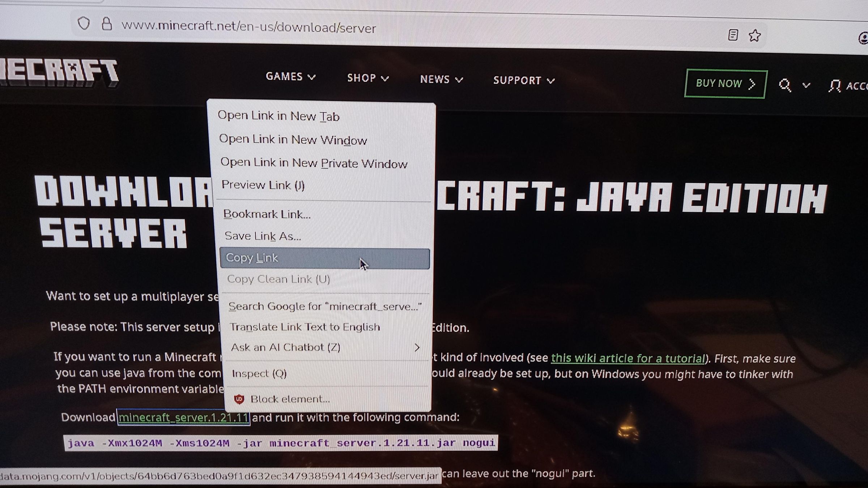Screen dimensions: 868x488
Task: Click the tracking protection shield icon
Action: (84, 23)
